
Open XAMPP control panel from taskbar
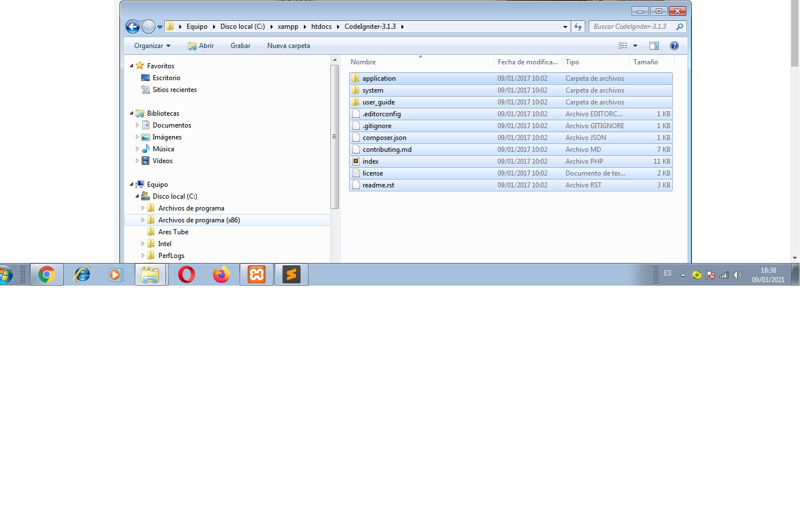257,275
